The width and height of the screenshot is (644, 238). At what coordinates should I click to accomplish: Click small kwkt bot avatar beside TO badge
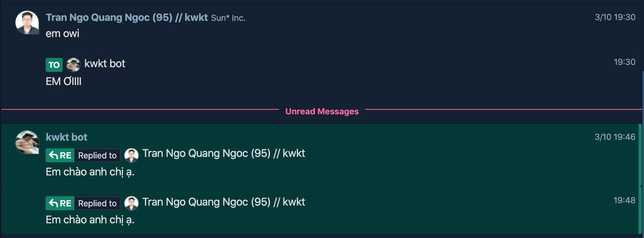coord(73,64)
